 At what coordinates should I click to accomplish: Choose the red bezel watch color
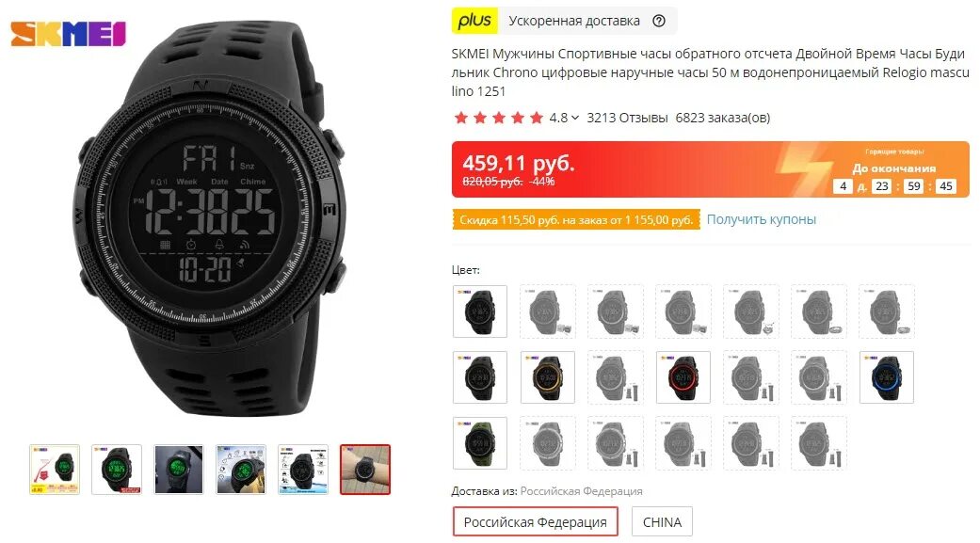683,376
